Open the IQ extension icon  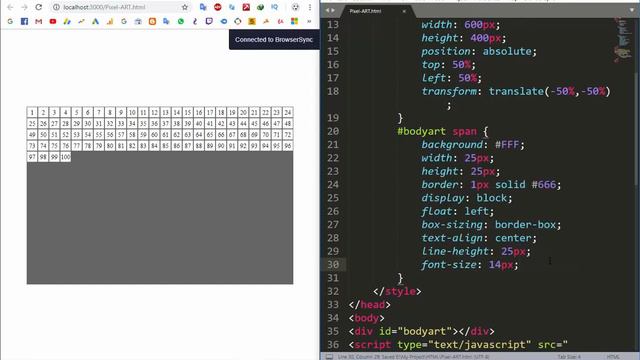tap(275, 7)
